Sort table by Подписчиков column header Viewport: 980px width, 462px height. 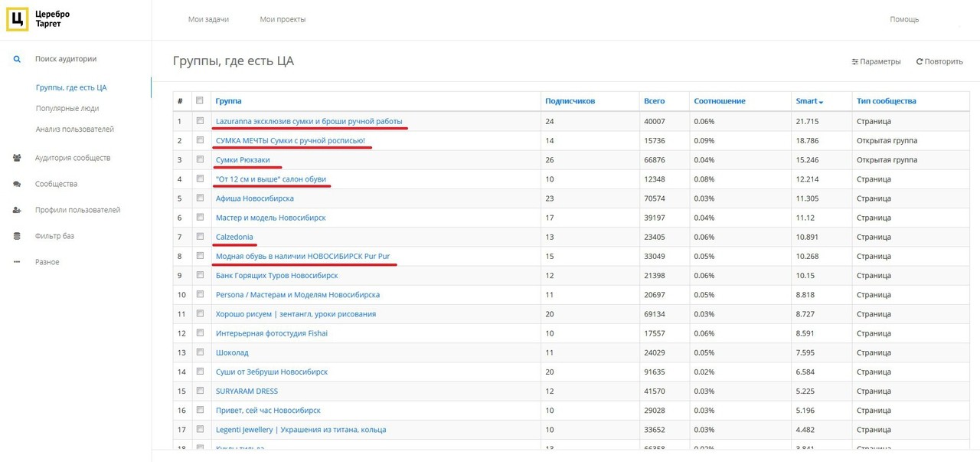[570, 101]
